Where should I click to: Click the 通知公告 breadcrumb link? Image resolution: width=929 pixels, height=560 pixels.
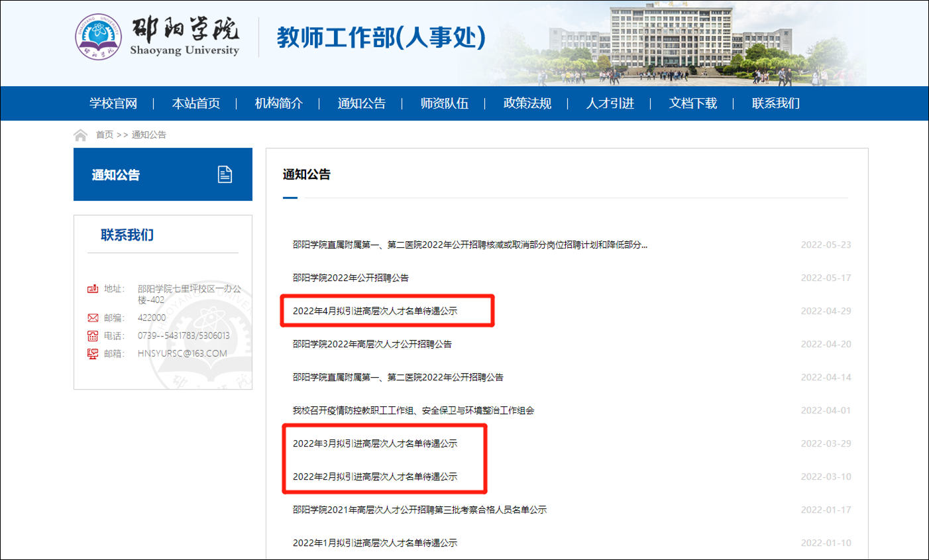click(x=149, y=135)
